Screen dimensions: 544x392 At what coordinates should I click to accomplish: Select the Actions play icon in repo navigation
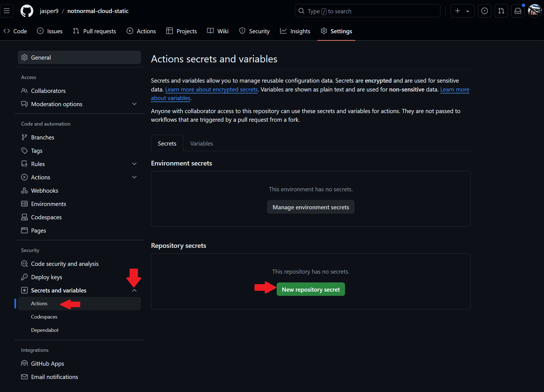(x=130, y=31)
